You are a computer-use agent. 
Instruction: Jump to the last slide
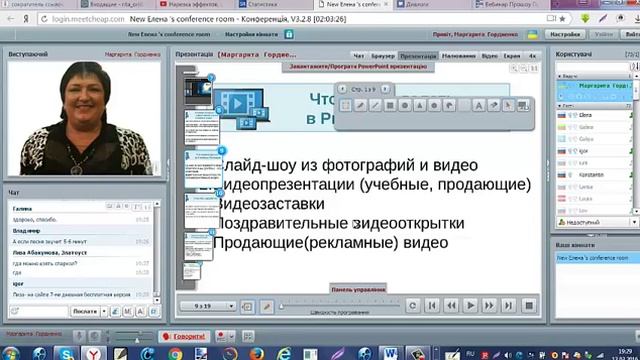click(x=508, y=306)
